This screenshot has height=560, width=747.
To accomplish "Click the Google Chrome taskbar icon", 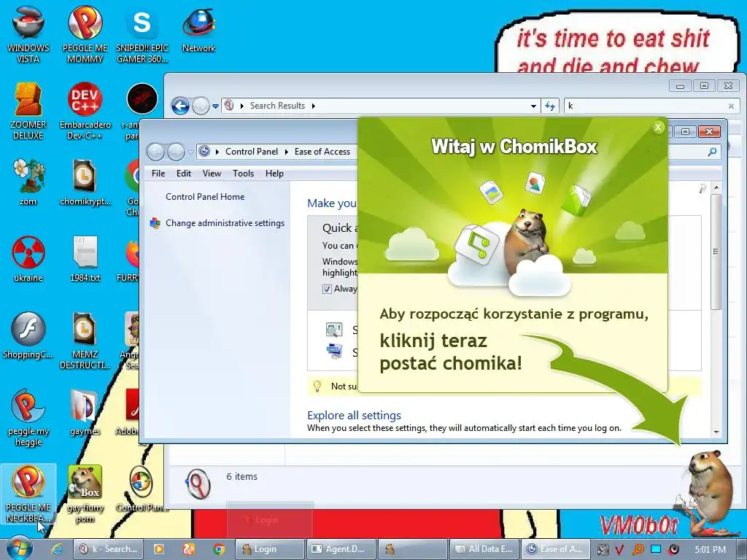I will (x=219, y=549).
